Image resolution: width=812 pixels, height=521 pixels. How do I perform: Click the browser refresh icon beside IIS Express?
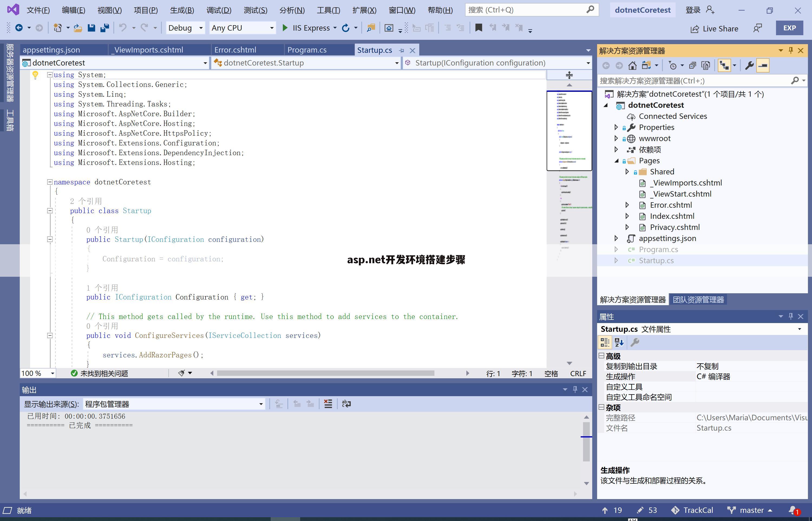click(345, 28)
